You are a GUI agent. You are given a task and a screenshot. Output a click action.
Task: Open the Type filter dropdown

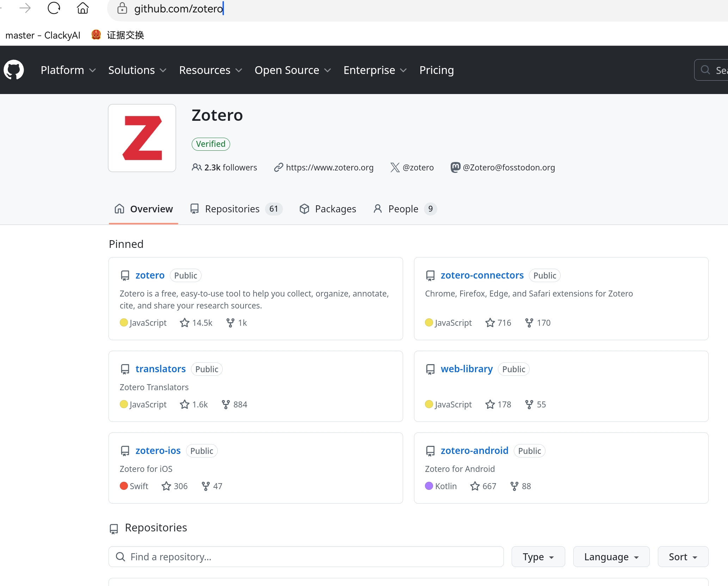538,557
